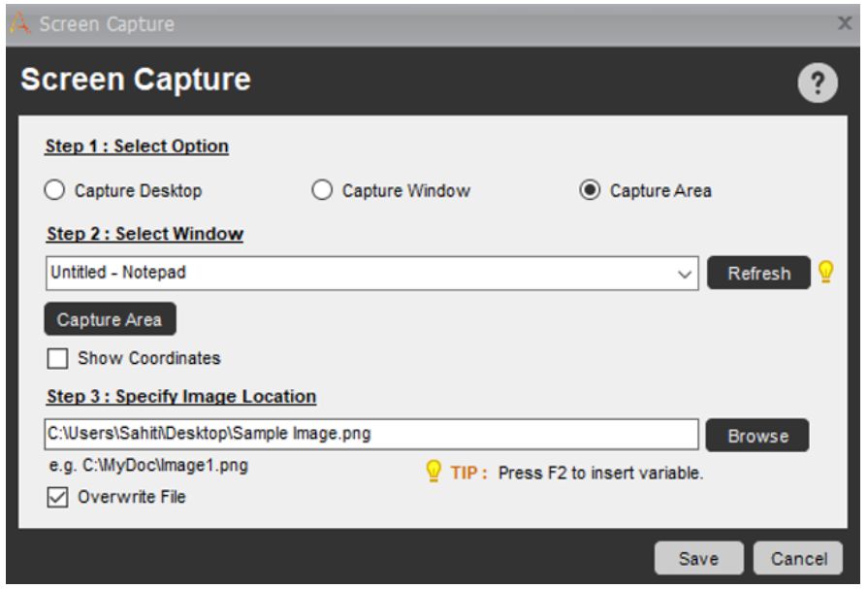
Task: Click the Press F2 tip text
Action: (600, 473)
